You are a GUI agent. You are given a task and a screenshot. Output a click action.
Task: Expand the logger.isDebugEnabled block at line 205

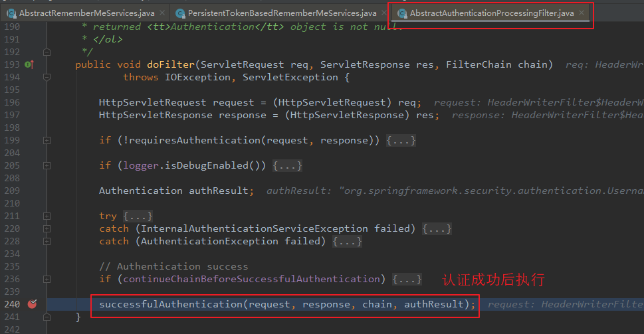[47, 166]
